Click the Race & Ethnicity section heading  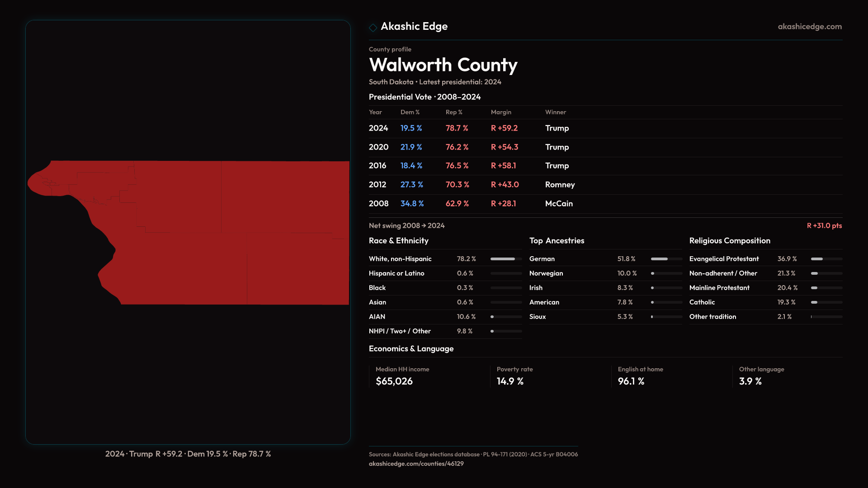click(x=398, y=241)
